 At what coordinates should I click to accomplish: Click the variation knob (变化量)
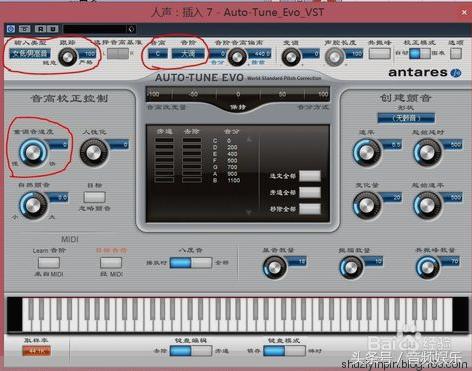[x=367, y=205]
